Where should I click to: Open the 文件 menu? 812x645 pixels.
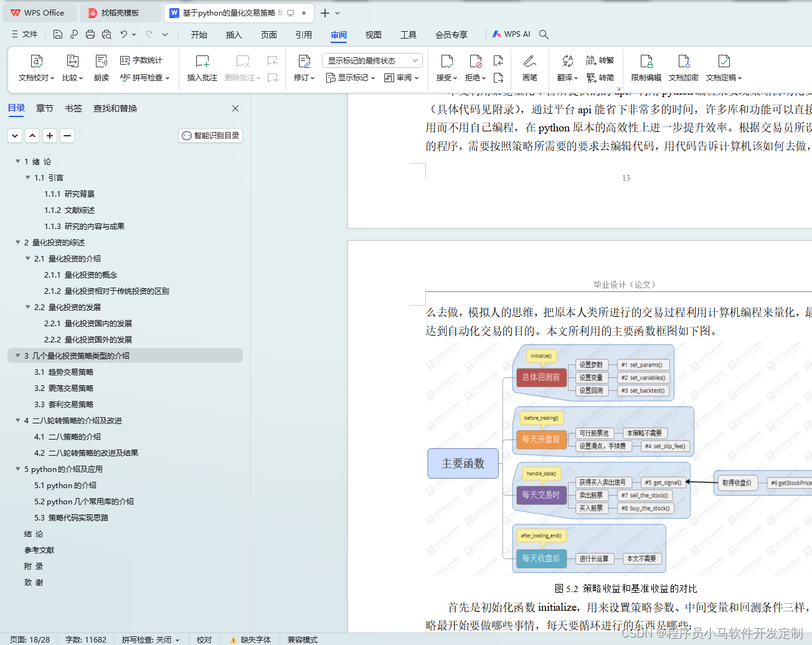tap(25, 34)
